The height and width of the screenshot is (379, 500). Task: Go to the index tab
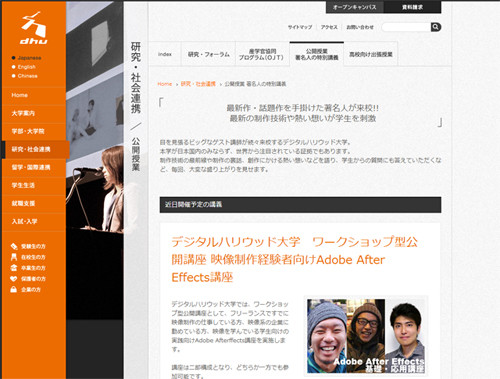point(165,54)
